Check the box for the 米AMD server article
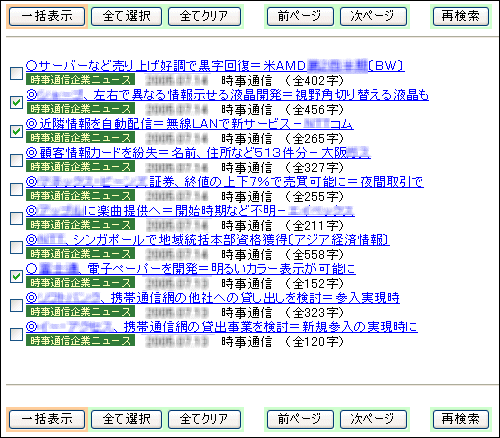The height and width of the screenshot is (438, 500). click(16, 73)
